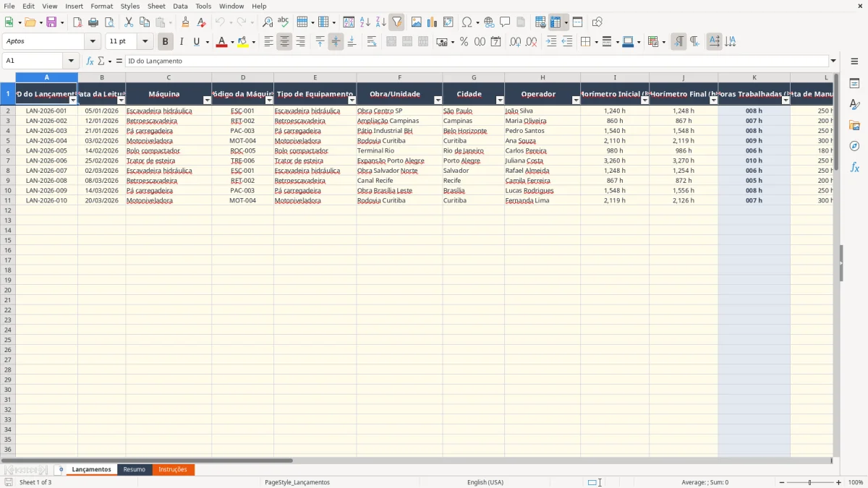Click Export as PDF icon
Viewport: 868px width, 488px height.
point(77,22)
